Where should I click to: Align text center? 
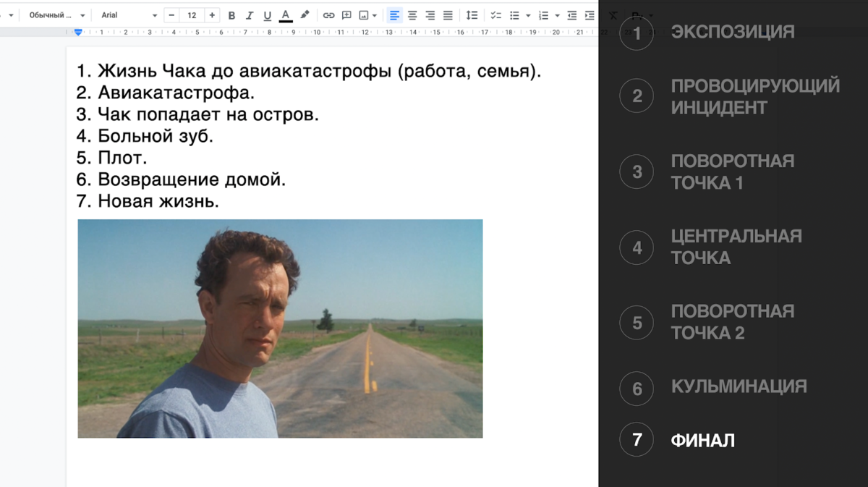click(412, 15)
